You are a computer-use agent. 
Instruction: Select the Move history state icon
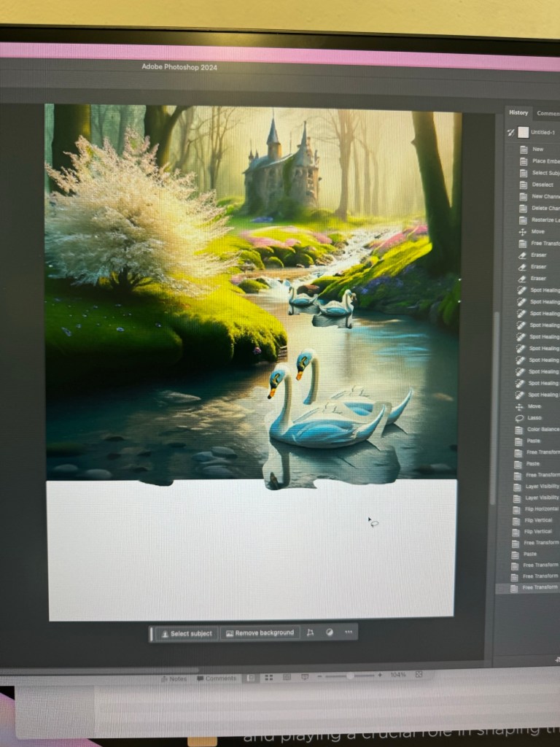[x=523, y=231]
